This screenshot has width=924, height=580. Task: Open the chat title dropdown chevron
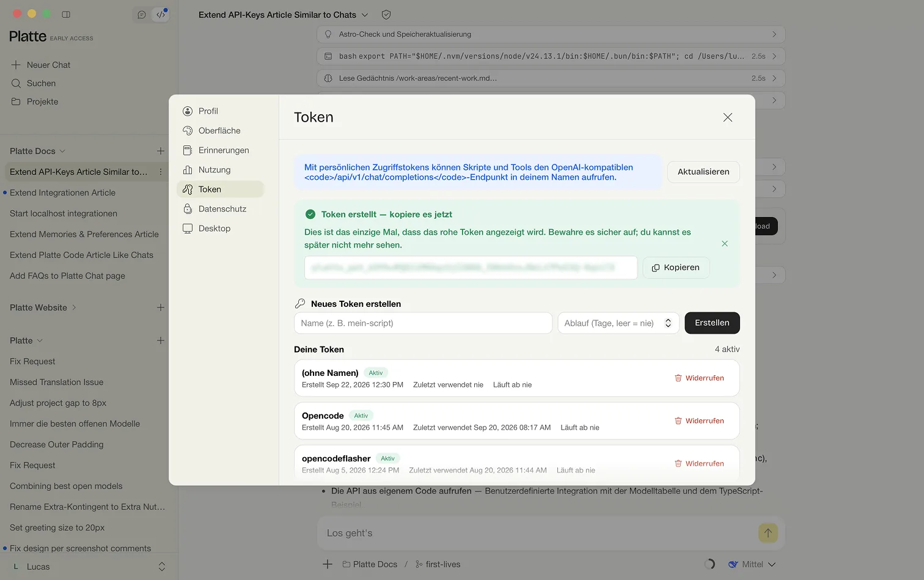click(365, 15)
